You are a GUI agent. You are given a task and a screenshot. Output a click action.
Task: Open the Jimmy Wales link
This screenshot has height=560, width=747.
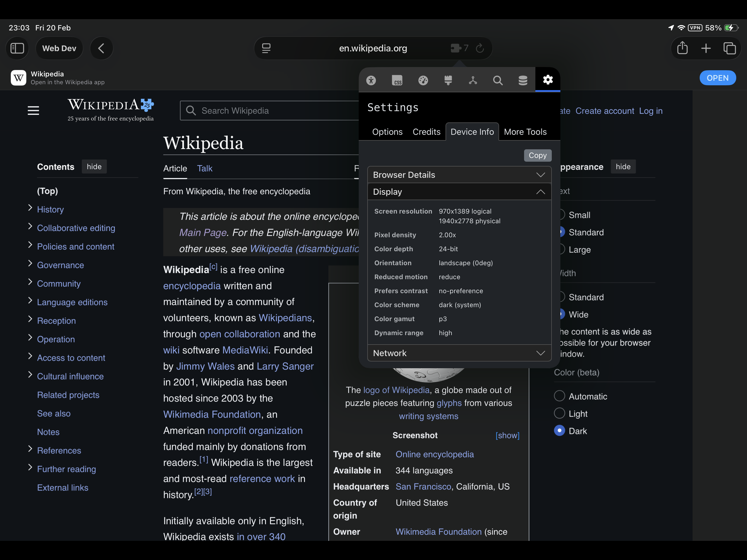pyautogui.click(x=205, y=366)
